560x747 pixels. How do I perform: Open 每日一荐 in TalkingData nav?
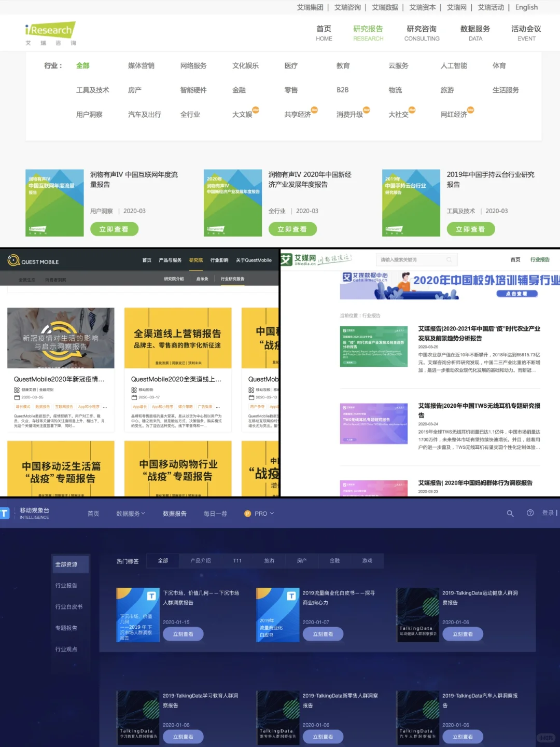pos(215,514)
